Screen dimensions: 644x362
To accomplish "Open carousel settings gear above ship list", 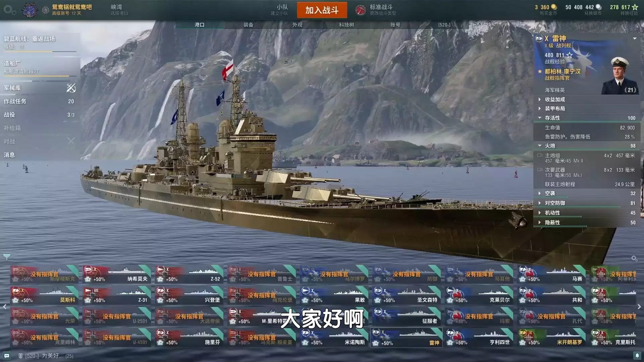I will [x=634, y=258].
